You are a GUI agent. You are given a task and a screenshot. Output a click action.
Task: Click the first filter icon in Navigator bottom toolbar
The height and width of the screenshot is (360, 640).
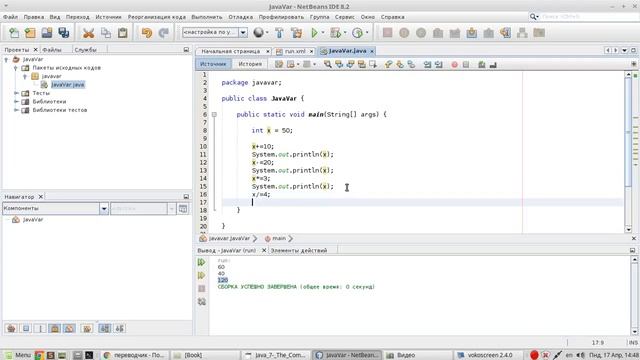point(11,328)
